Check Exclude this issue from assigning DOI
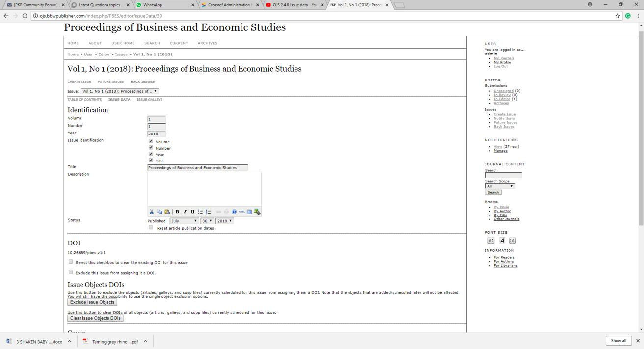Image resolution: width=644 pixels, height=349 pixels. pyautogui.click(x=71, y=272)
